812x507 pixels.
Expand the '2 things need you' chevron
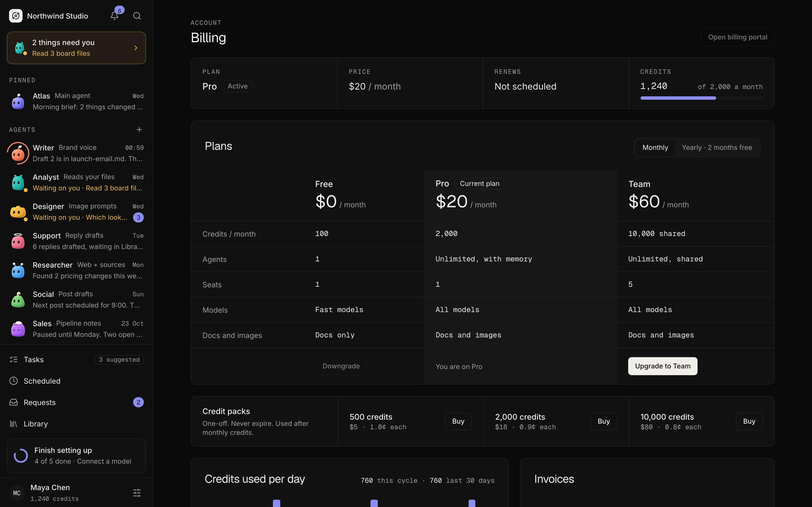[136, 48]
